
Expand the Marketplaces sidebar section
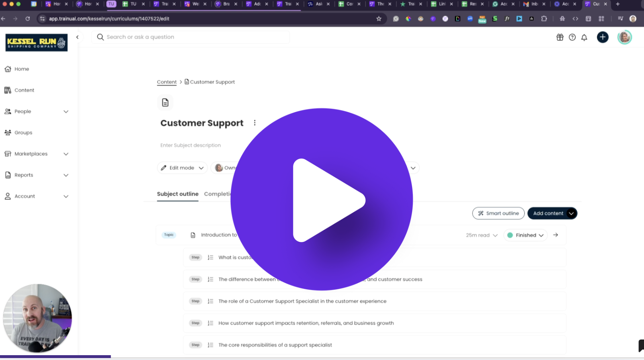point(66,154)
